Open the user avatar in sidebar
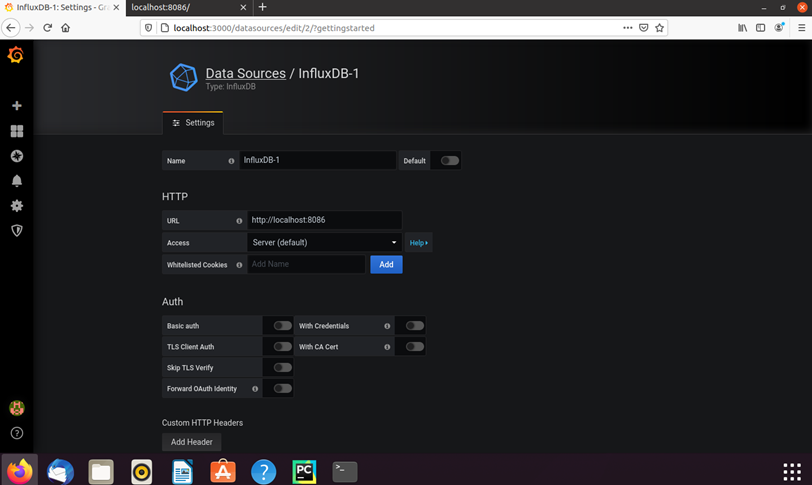 pos(17,408)
